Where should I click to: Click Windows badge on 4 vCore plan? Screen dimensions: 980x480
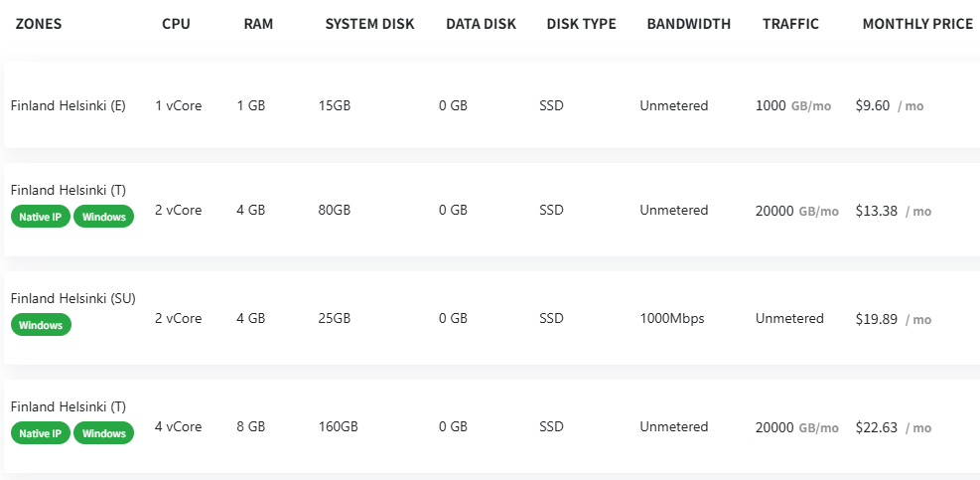point(104,433)
